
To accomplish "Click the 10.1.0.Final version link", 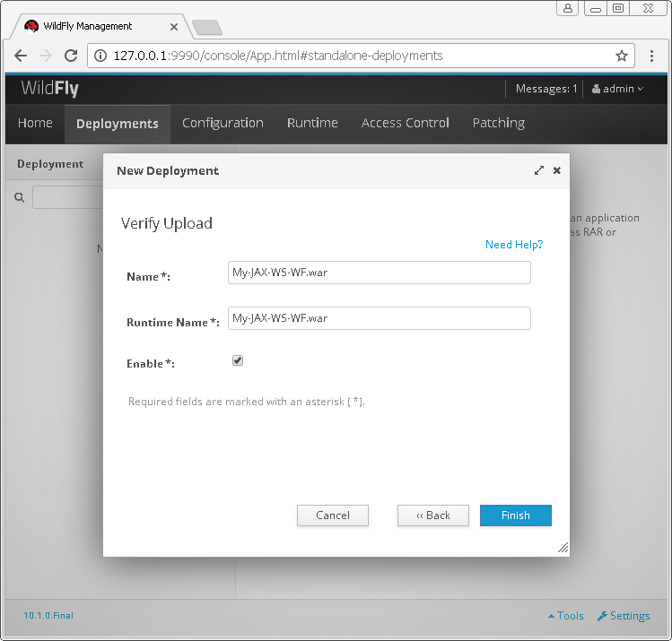I will [x=48, y=616].
